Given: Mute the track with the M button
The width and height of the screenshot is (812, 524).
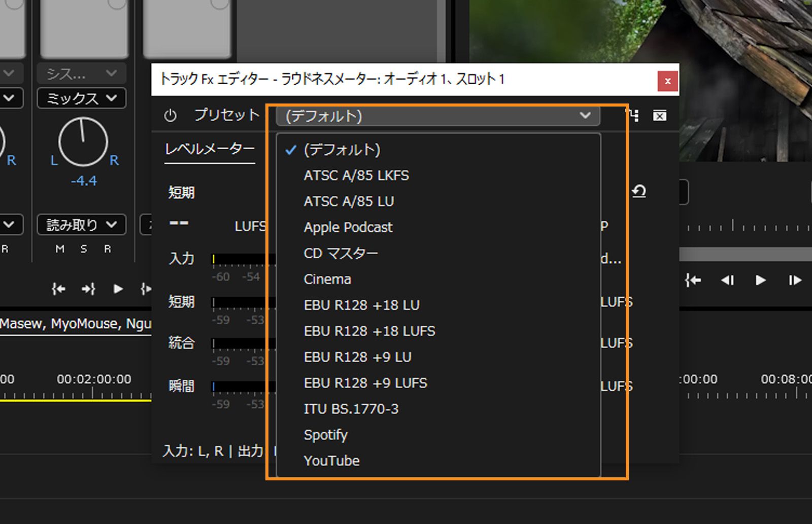Looking at the screenshot, I should point(60,249).
